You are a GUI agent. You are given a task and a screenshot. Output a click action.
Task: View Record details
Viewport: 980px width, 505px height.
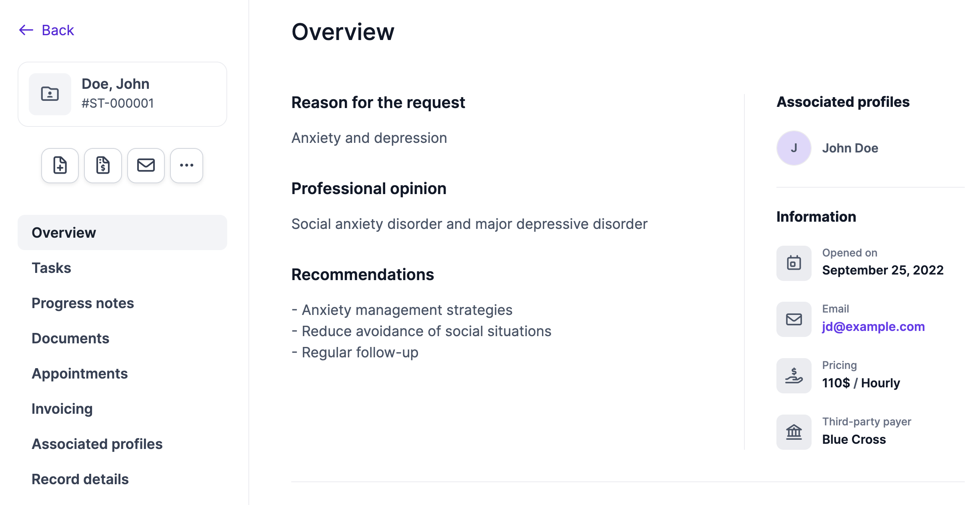tap(80, 479)
